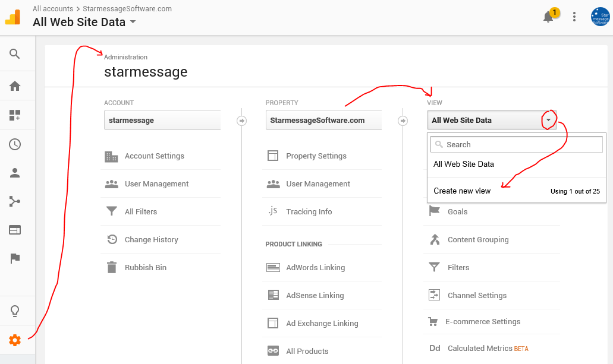Open Tracking Info
This screenshot has width=613, height=364.
pos(309,211)
